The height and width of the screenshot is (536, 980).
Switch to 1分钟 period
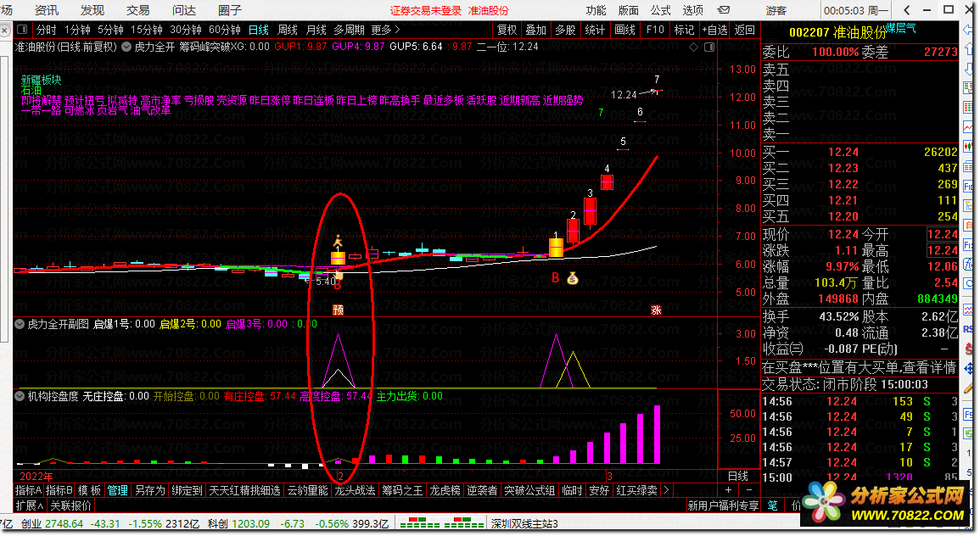(x=77, y=30)
